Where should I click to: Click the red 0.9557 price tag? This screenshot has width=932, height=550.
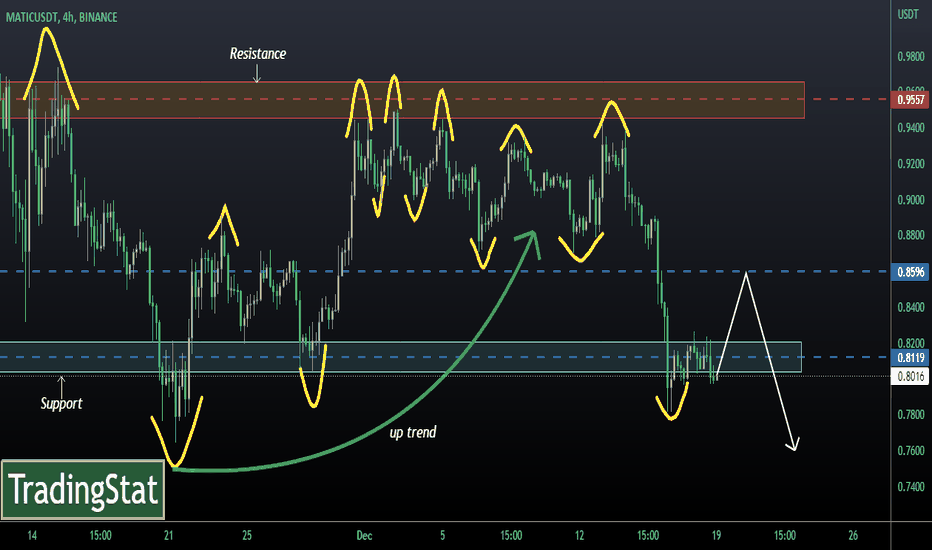(x=910, y=99)
